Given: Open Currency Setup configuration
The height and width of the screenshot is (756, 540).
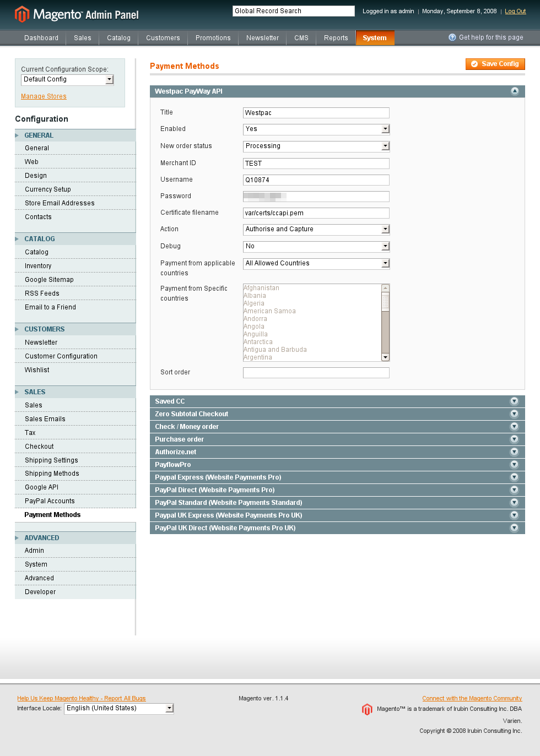Looking at the screenshot, I should point(48,189).
